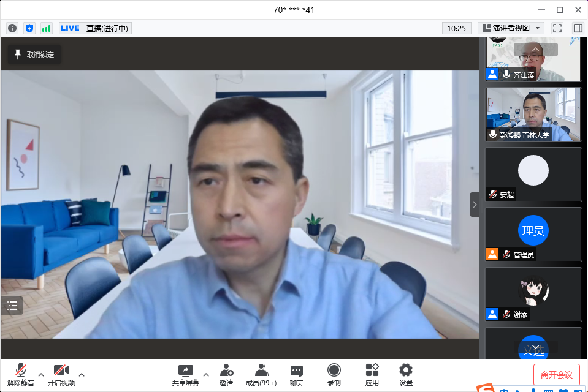Open the Invite (邀请) icon
The height and width of the screenshot is (392, 588).
(226, 375)
